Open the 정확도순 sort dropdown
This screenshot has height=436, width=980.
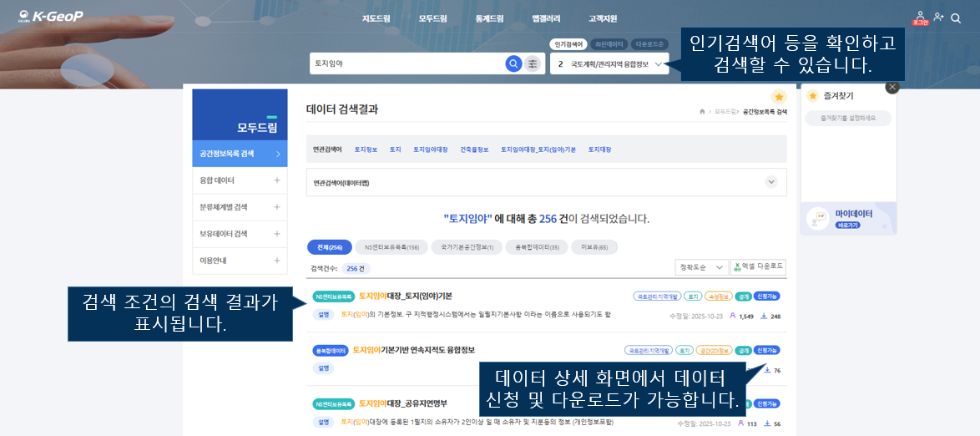(x=700, y=267)
